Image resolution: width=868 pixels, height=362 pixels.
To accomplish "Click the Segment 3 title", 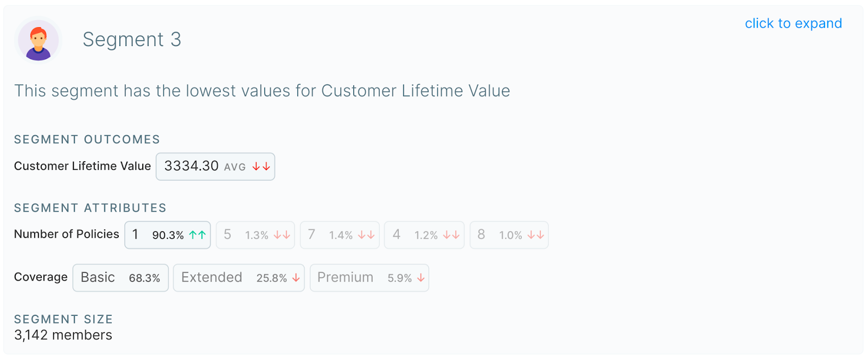I will [x=132, y=39].
